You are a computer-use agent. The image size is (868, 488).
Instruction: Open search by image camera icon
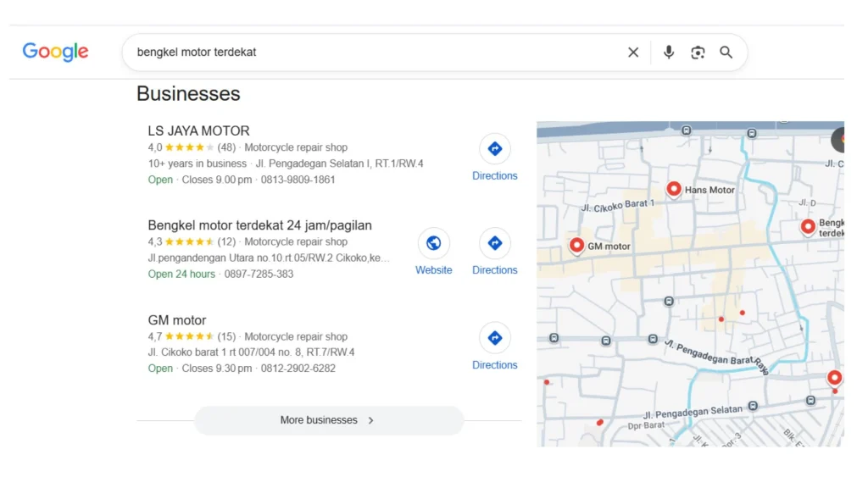coord(698,52)
